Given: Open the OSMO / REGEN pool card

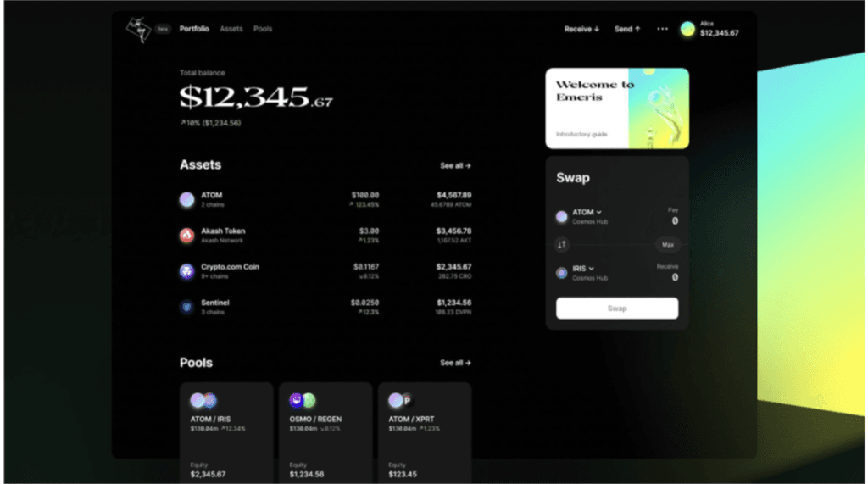Looking at the screenshot, I should 325,432.
